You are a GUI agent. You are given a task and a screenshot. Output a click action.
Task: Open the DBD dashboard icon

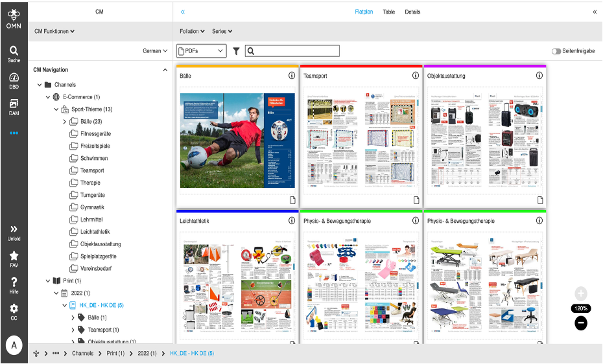[14, 80]
